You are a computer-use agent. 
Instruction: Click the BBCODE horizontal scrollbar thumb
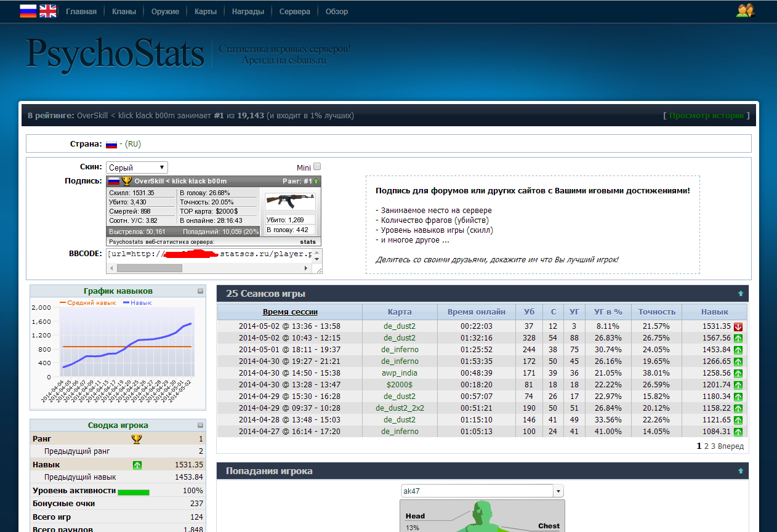coord(150,268)
